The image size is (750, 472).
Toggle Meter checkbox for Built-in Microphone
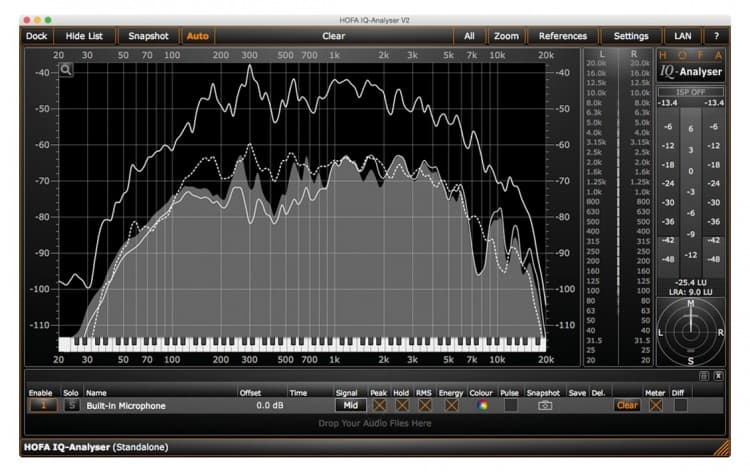[655, 406]
